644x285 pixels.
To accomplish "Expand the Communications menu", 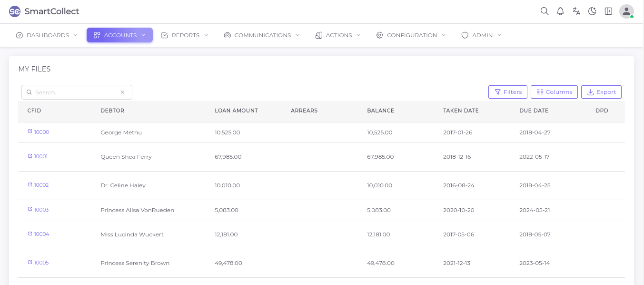I will tap(262, 35).
